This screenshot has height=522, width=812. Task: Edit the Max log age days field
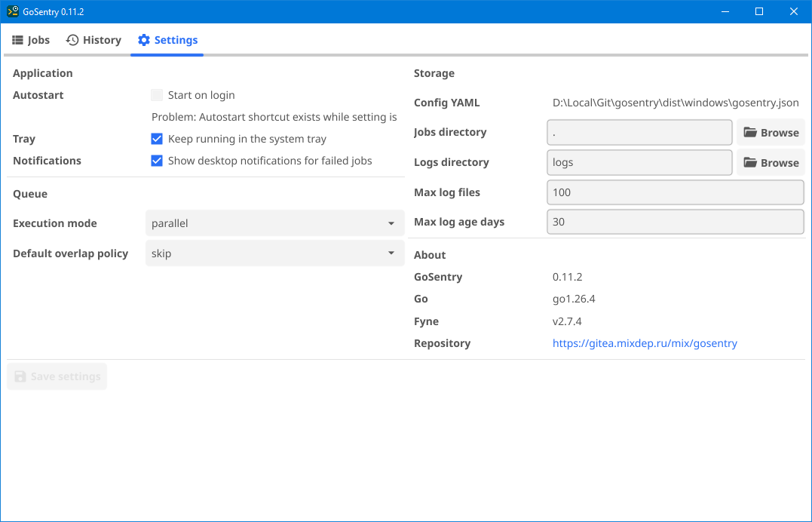676,222
